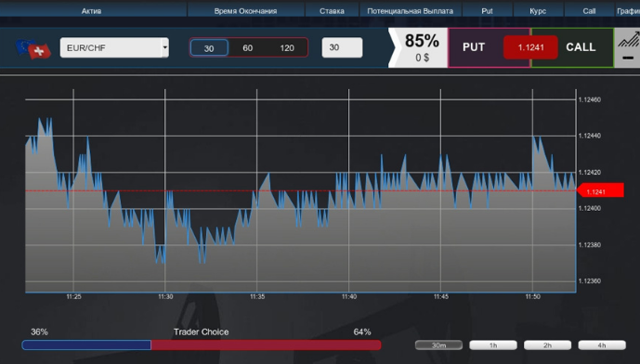Expand asset list using dropdown arrow
This screenshot has width=640, height=364.
coord(165,47)
